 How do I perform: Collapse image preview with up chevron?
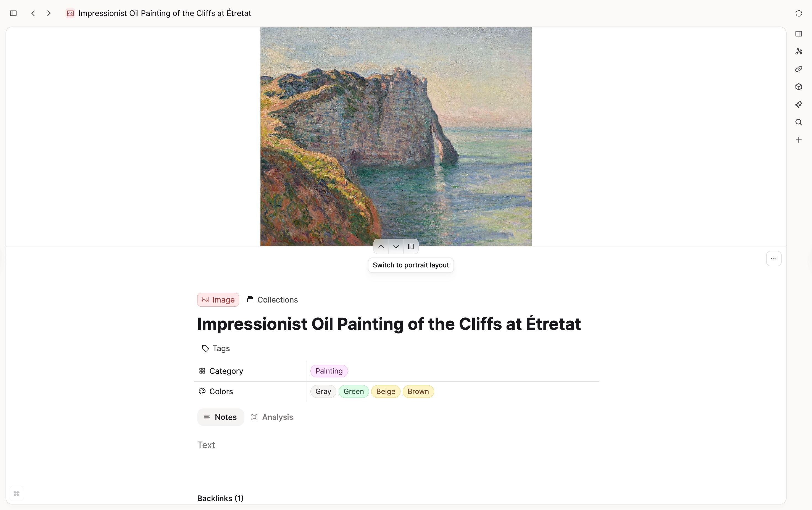pyautogui.click(x=381, y=246)
